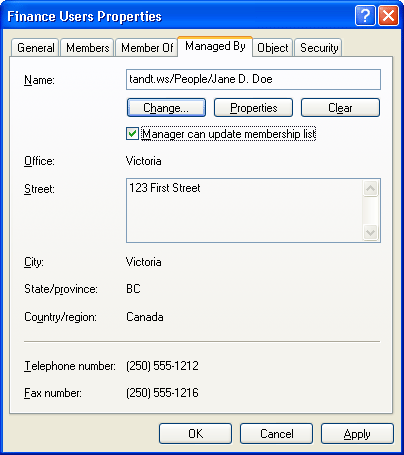Screen dimensions: 404x455
Task: Open manager Properties button
Action: (x=253, y=108)
